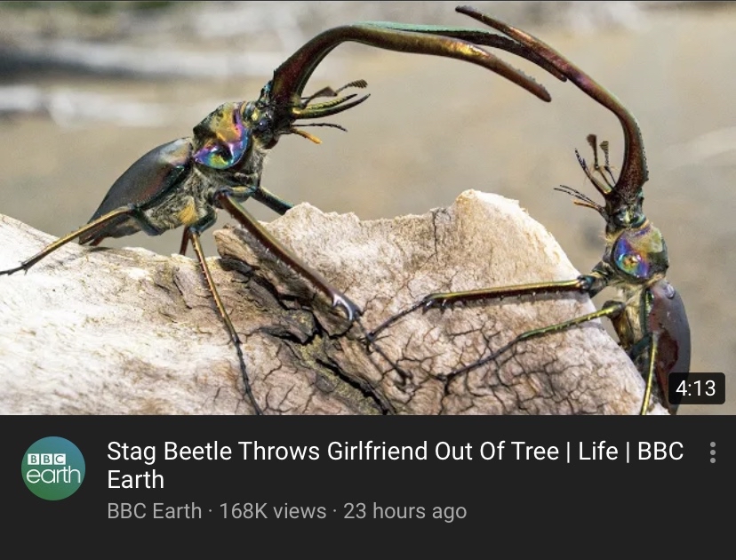This screenshot has width=736, height=560.
Task: Click the BBC Earth channel name below title
Action: coord(154,511)
